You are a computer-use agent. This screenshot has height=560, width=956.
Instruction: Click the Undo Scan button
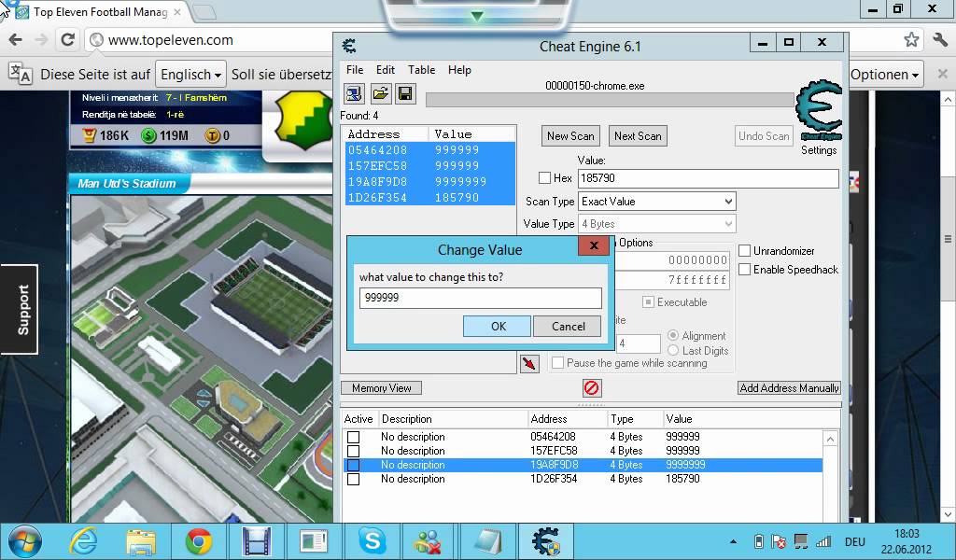pyautogui.click(x=764, y=136)
